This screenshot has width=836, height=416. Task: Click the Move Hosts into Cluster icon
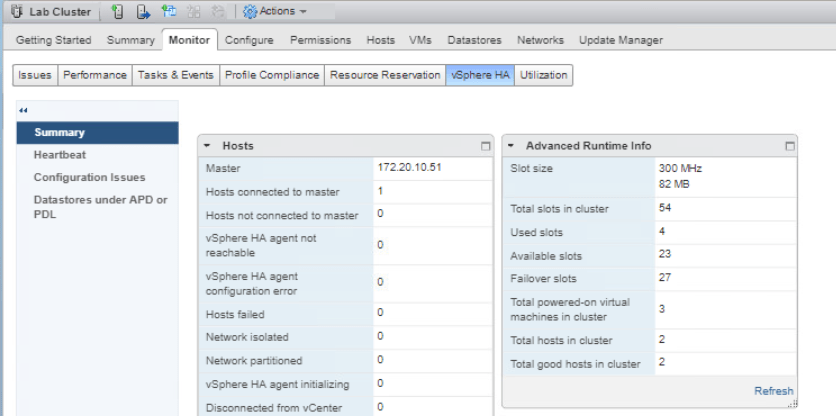(x=143, y=12)
